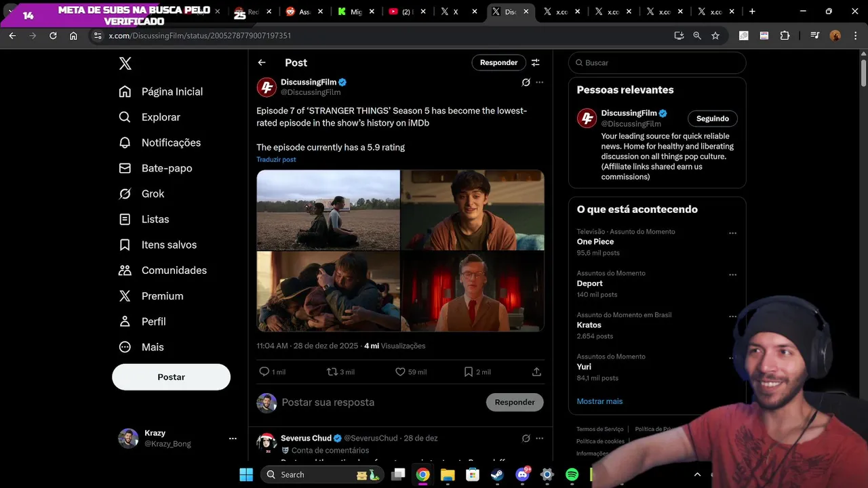
Task: Bookmark this page with the star icon
Action: pyautogui.click(x=715, y=36)
